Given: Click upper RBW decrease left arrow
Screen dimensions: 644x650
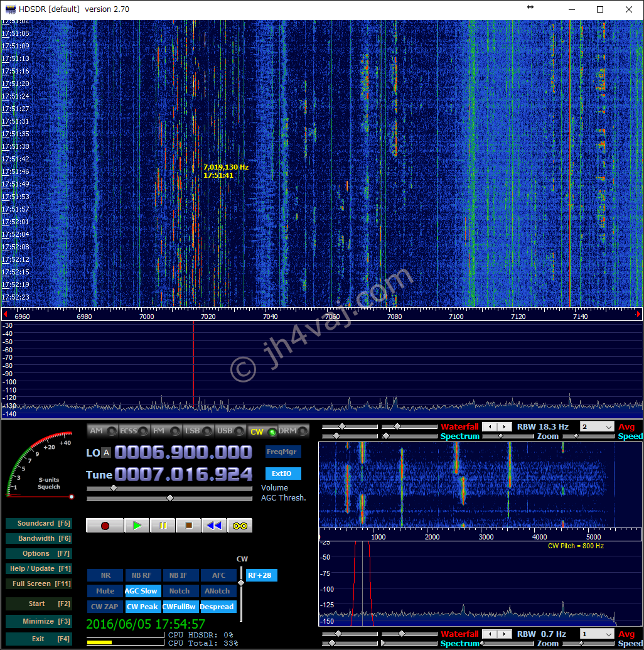Looking at the screenshot, I should pyautogui.click(x=490, y=427).
